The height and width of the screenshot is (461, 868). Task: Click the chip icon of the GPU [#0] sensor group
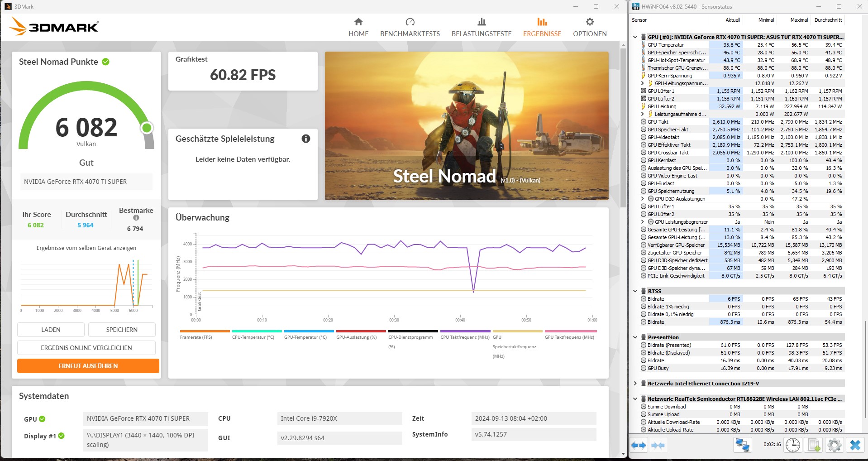643,37
